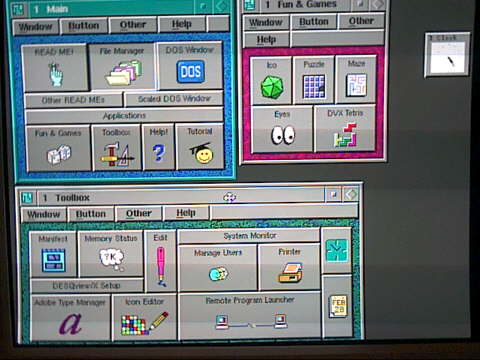Click the Other READ MEs button

coord(73,100)
